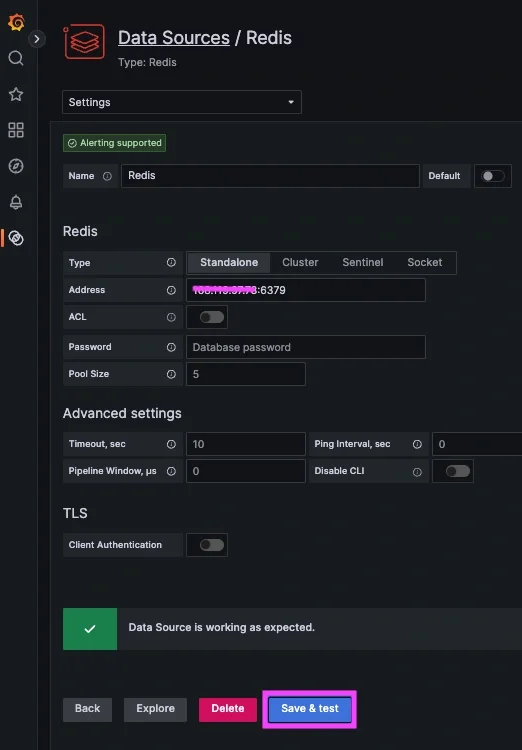Click the 'Advanced settings' heading
The width and height of the screenshot is (522, 750).
pyautogui.click(x=122, y=414)
